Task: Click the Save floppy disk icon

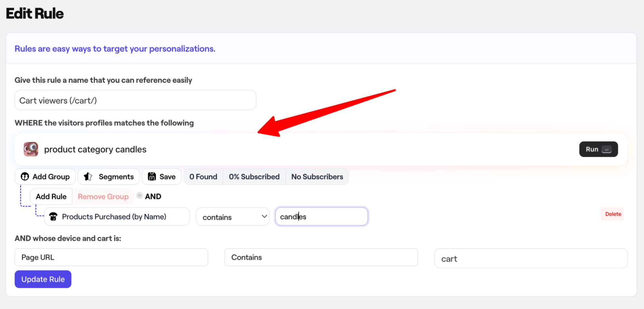Action: coord(152,177)
